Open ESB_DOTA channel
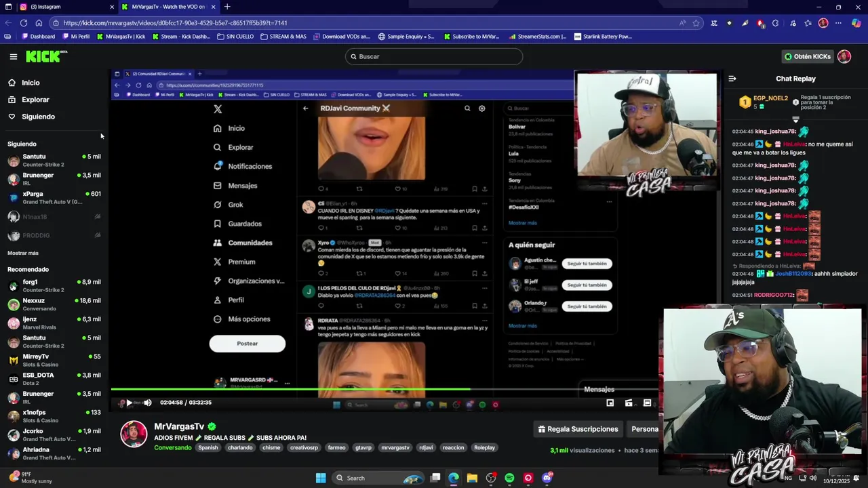The height and width of the screenshot is (488, 868). point(54,379)
